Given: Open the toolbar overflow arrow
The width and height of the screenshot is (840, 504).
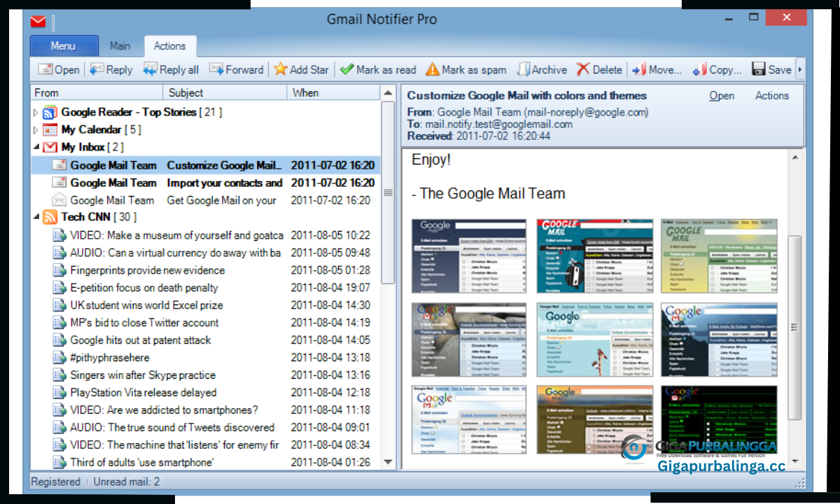Looking at the screenshot, I should [799, 69].
